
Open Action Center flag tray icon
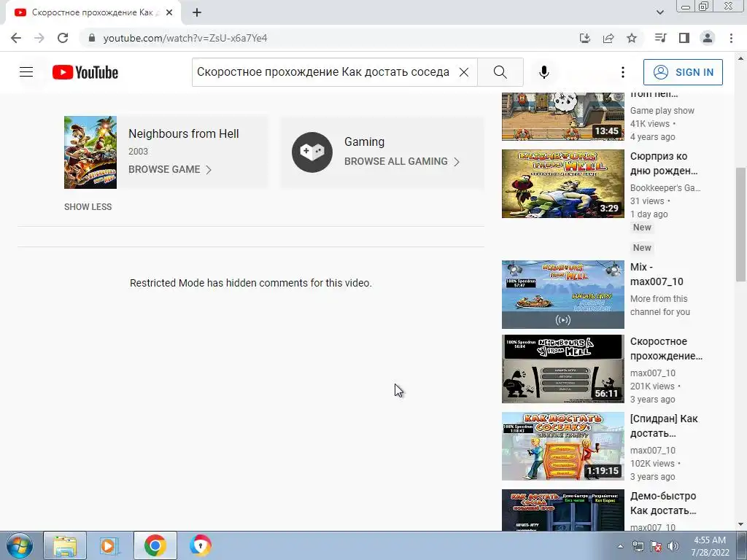click(x=656, y=546)
